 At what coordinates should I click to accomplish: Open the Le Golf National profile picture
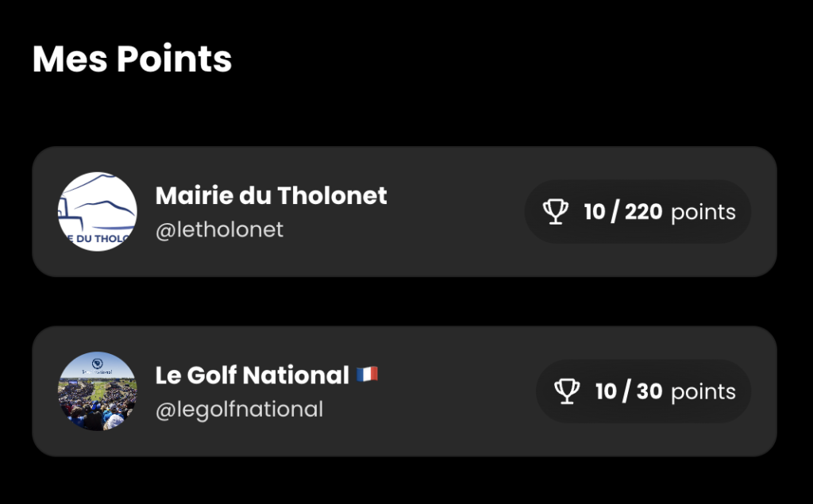tap(98, 391)
